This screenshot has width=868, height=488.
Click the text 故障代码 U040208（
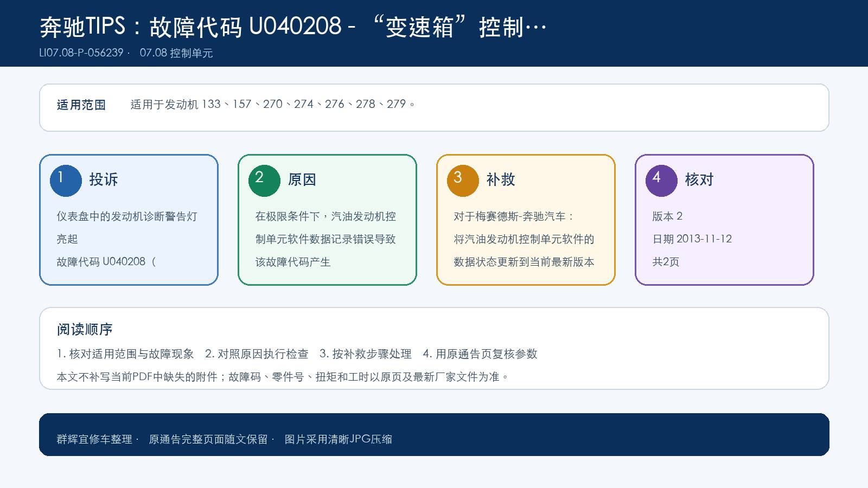pos(106,262)
